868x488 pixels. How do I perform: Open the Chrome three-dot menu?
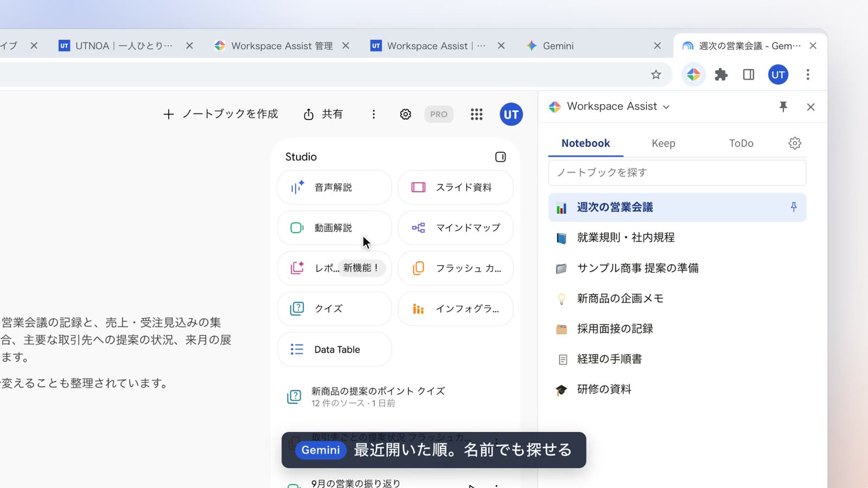[808, 75]
